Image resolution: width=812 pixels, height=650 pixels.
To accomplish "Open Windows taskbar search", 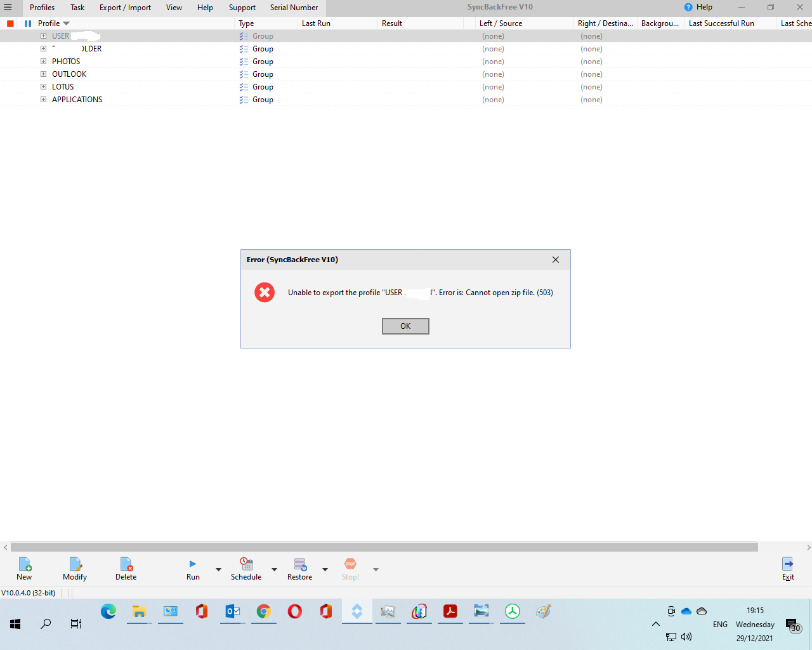I will (46, 624).
